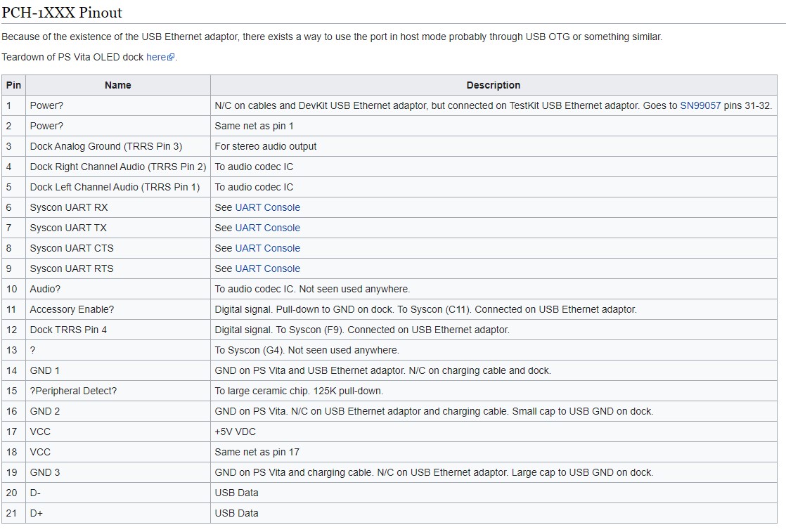Click the 'Dock TRRS Pin 4' name cell

(x=118, y=330)
